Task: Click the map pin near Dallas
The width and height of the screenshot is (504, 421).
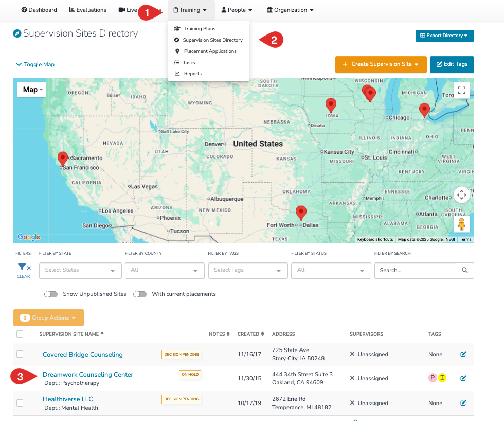Action: click(x=301, y=213)
